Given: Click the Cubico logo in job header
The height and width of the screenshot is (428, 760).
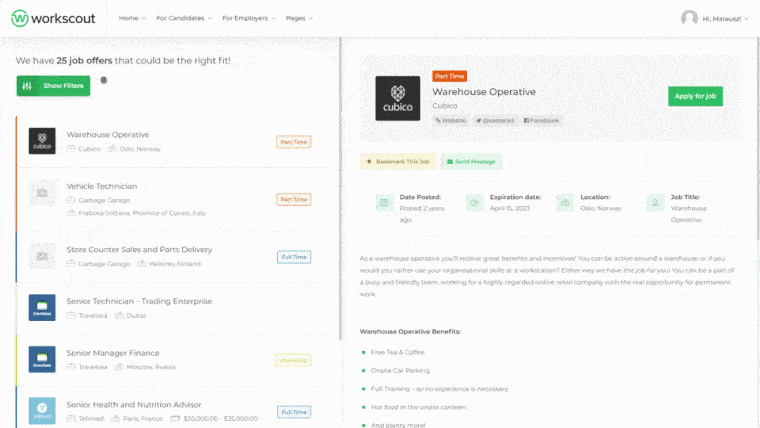Looking at the screenshot, I should 397,98.
